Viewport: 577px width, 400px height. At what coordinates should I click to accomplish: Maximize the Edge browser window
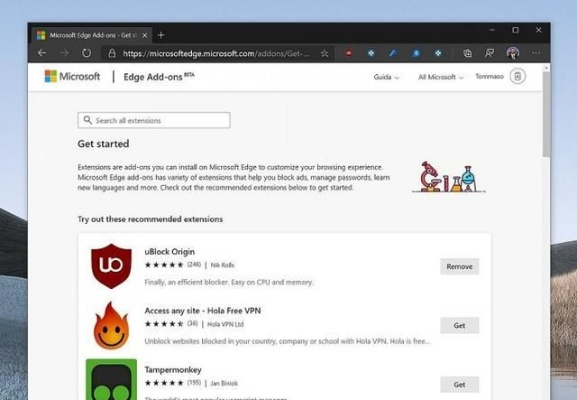pos(515,30)
